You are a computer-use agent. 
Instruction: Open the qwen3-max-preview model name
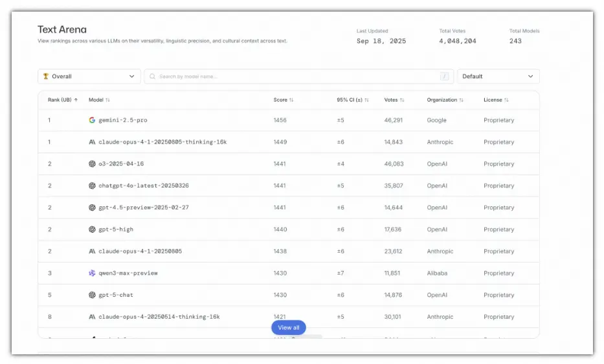128,273
